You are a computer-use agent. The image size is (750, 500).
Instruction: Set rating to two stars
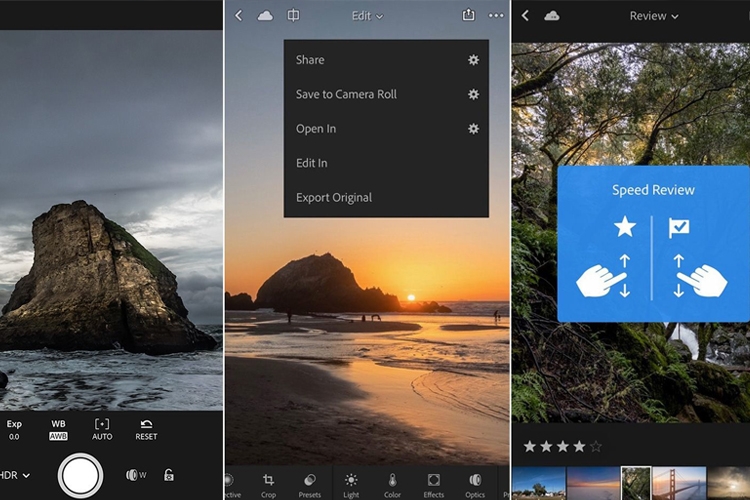tap(546, 446)
